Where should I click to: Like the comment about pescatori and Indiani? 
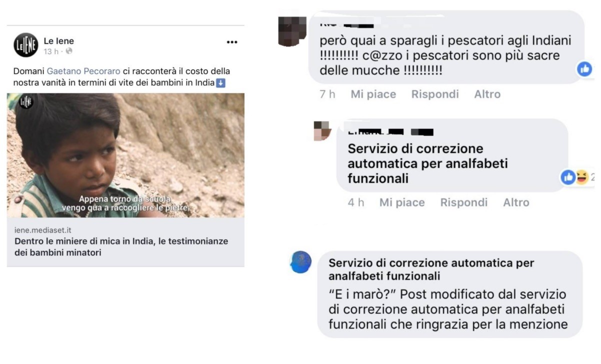[373, 94]
